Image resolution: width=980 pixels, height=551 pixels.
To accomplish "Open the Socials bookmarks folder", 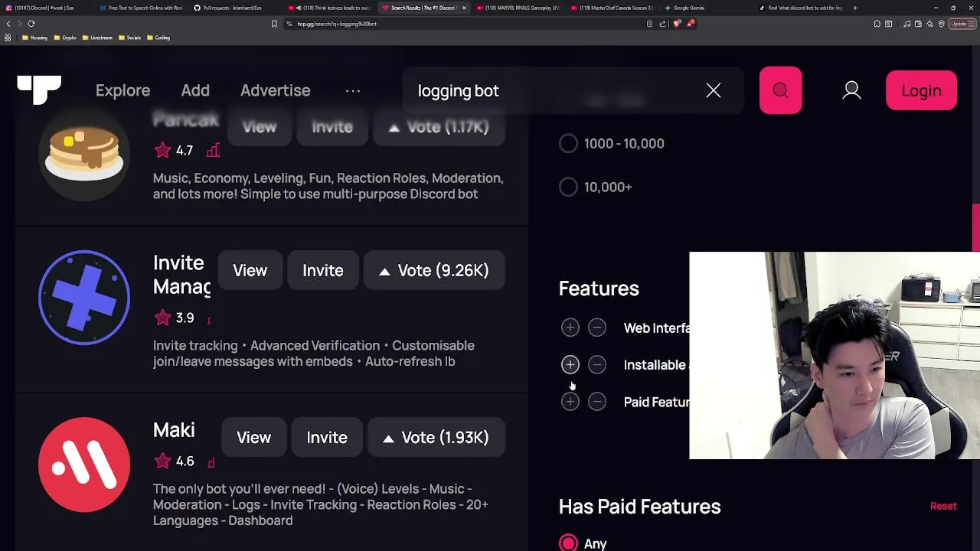I will [x=129, y=37].
